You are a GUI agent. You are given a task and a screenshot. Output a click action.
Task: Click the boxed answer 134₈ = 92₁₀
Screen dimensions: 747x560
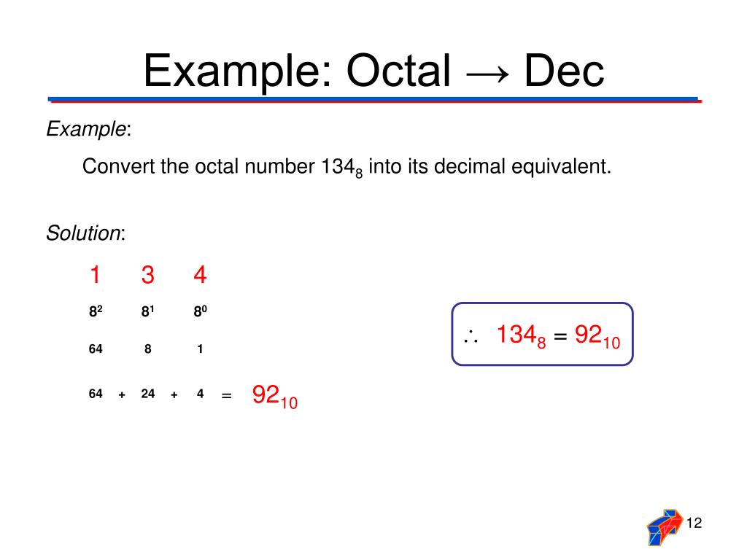click(558, 335)
